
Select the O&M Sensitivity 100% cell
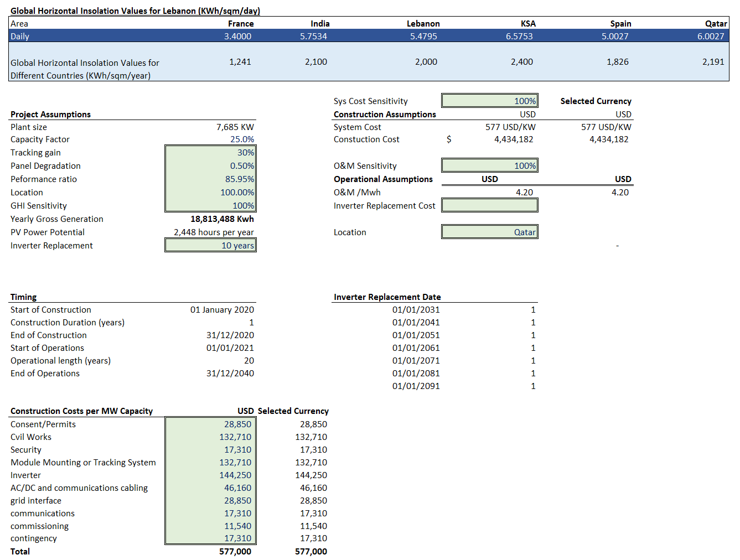(489, 165)
